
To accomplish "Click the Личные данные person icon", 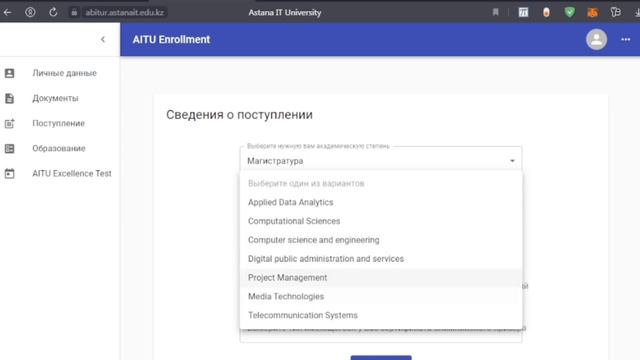I will 9,73.
